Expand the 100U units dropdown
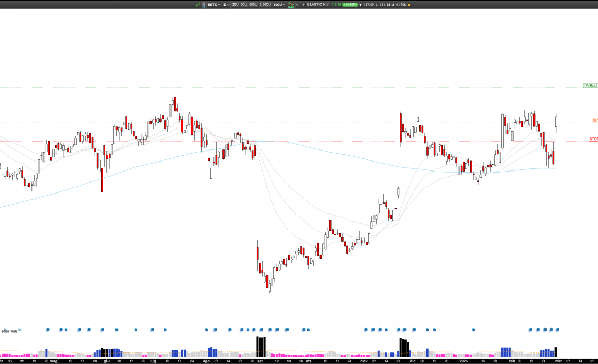 point(278,5)
